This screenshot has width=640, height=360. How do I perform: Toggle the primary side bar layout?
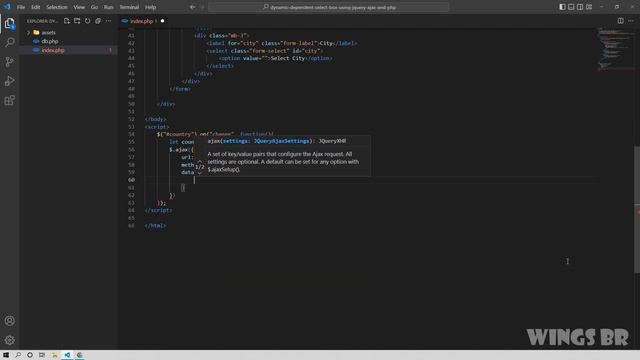point(562,7)
